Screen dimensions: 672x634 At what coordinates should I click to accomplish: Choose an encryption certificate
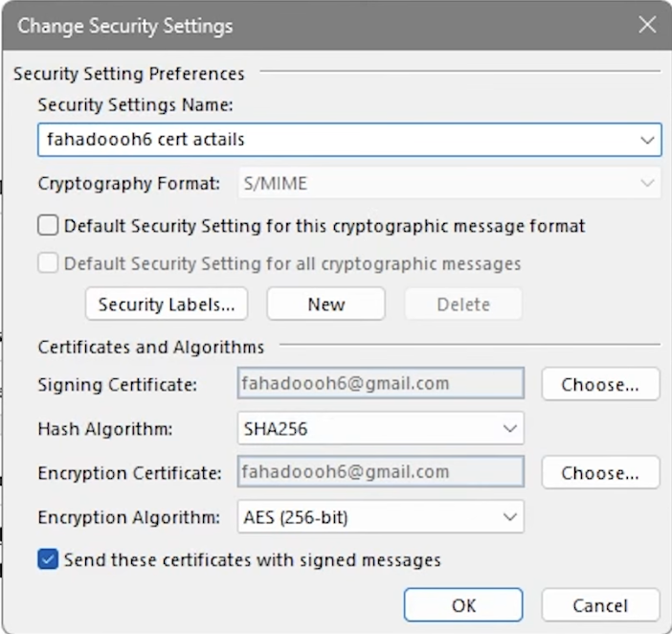coord(600,472)
